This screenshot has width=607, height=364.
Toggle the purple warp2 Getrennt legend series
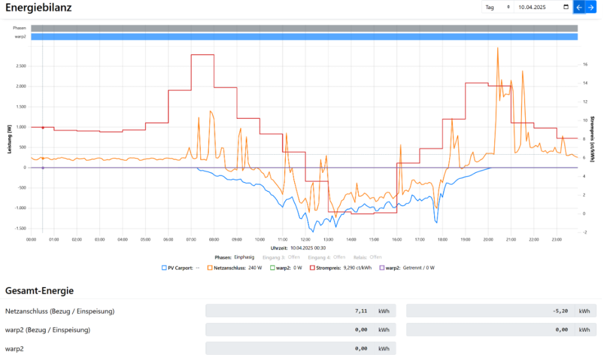coord(407,268)
